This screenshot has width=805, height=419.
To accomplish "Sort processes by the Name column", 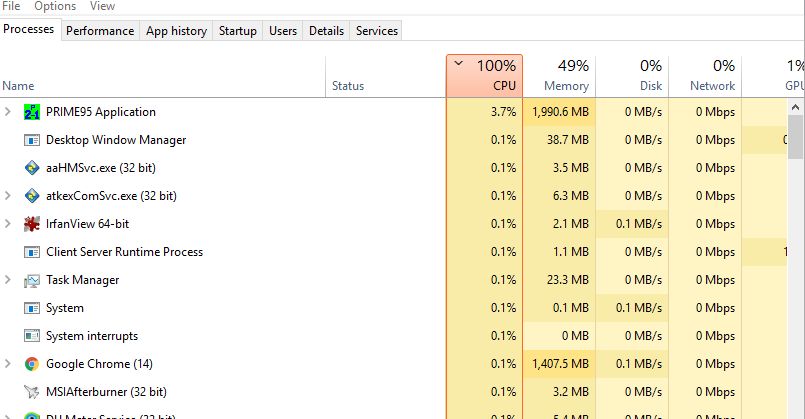I will (163, 76).
